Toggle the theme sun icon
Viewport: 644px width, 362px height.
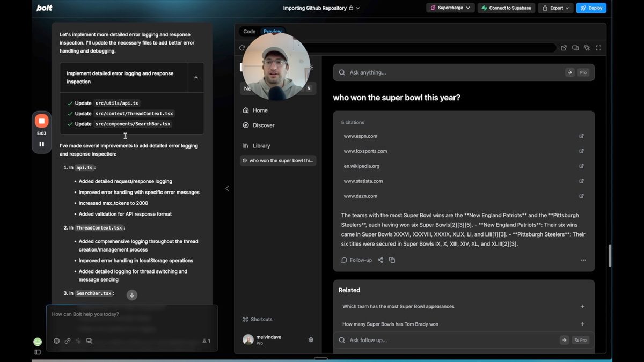point(311,68)
